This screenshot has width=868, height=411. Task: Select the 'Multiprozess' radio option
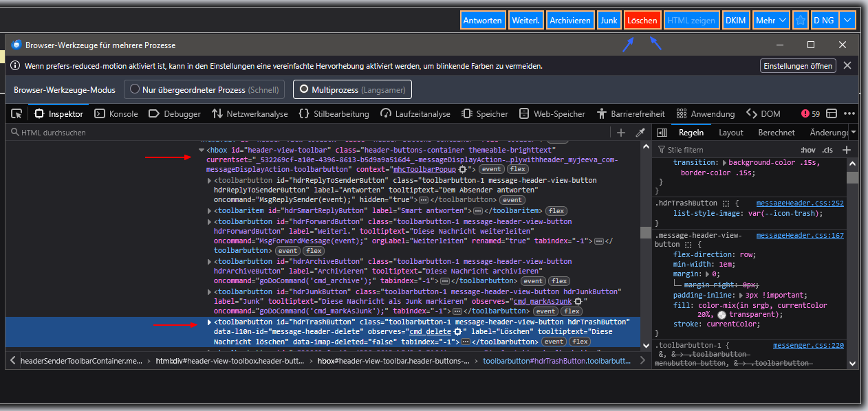pyautogui.click(x=352, y=89)
